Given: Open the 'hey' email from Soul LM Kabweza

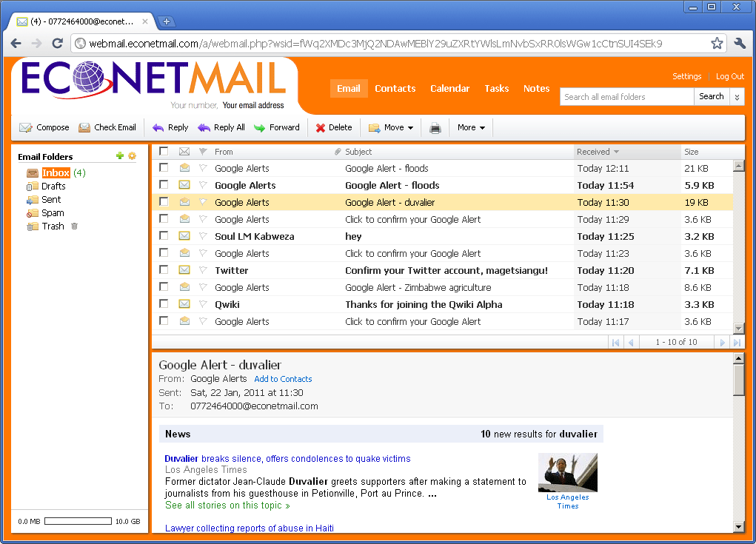Looking at the screenshot, I should [x=442, y=236].
